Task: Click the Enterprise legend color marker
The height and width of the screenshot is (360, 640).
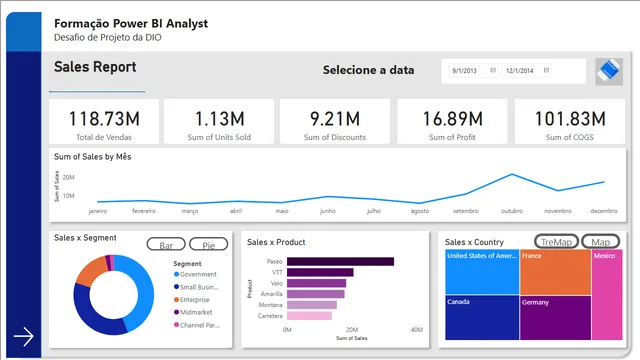Action: (x=176, y=300)
